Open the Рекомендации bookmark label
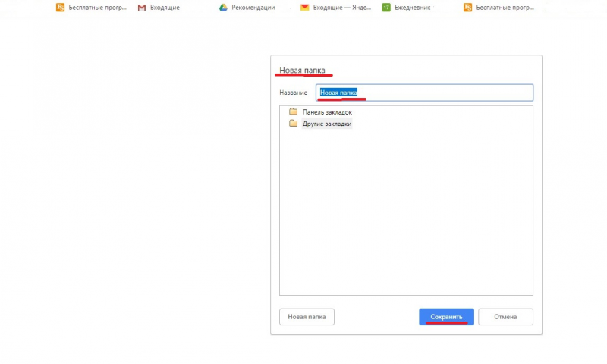The image size is (607, 364). click(253, 8)
